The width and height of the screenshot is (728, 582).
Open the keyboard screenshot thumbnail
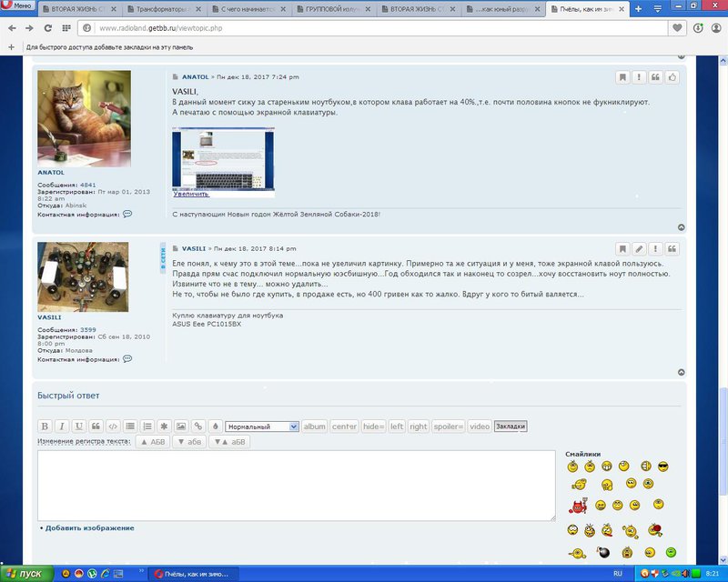click(223, 158)
